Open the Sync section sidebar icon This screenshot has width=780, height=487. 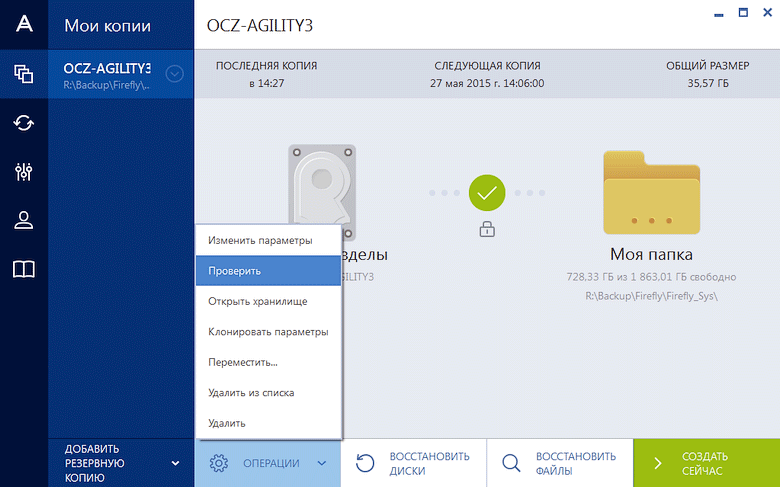(24, 122)
